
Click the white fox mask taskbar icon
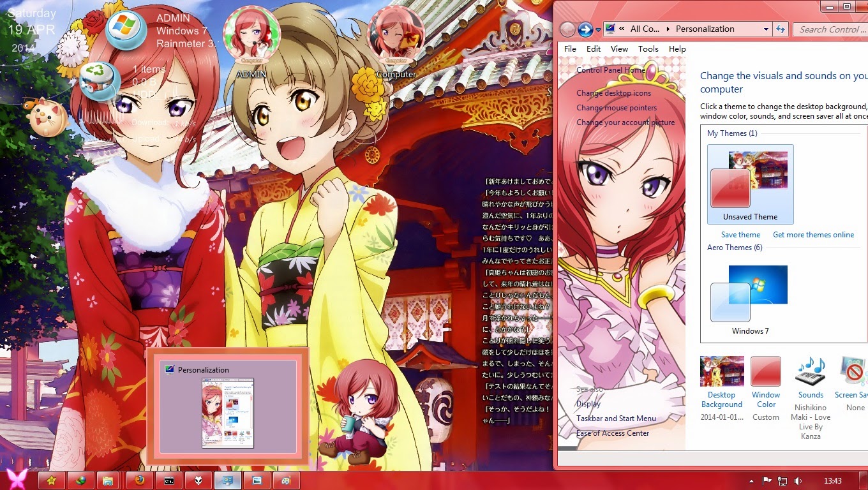click(x=198, y=480)
